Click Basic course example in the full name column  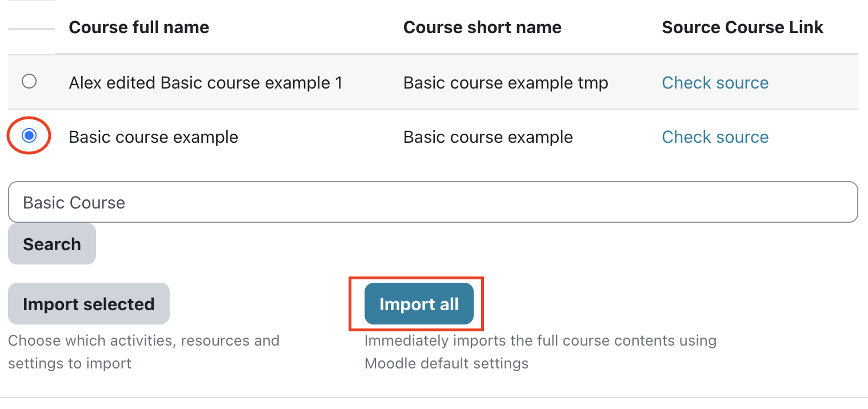click(x=153, y=137)
